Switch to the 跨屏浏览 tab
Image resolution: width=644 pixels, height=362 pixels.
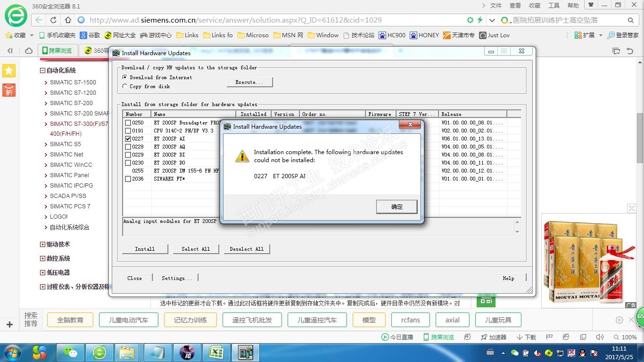pyautogui.click(x=58, y=51)
